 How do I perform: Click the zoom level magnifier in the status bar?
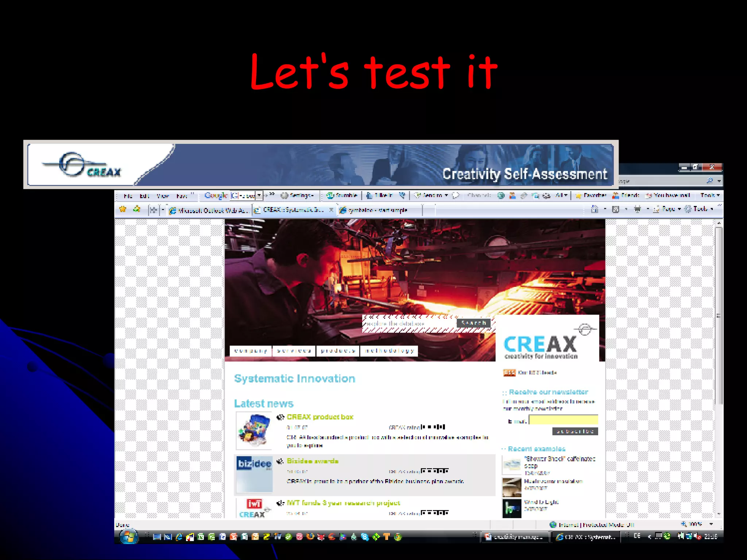pyautogui.click(x=684, y=524)
